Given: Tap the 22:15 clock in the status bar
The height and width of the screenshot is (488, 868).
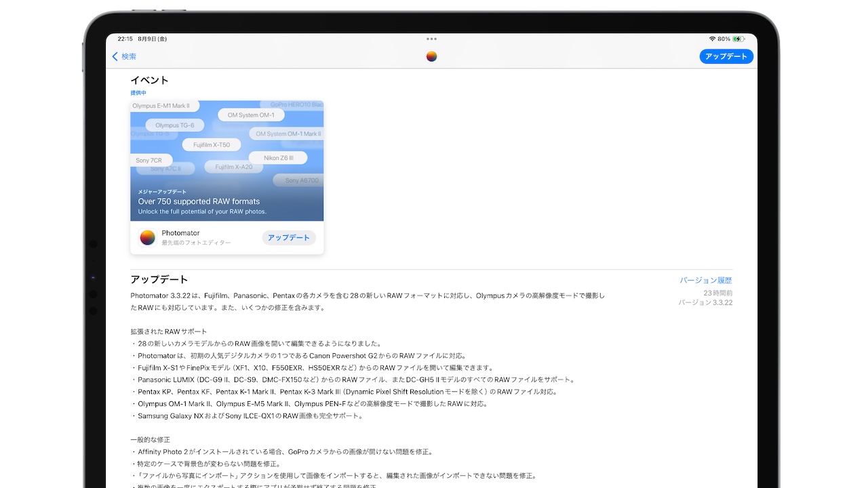Looking at the screenshot, I should pos(125,39).
